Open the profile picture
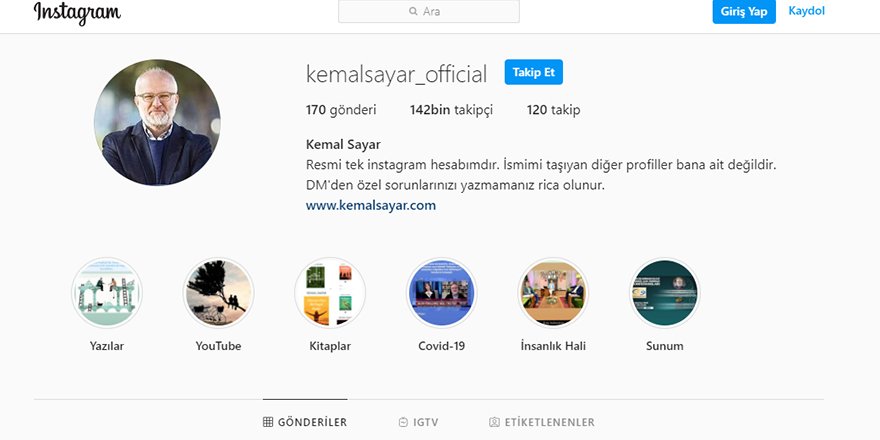This screenshot has height=440, width=880. 157,122
